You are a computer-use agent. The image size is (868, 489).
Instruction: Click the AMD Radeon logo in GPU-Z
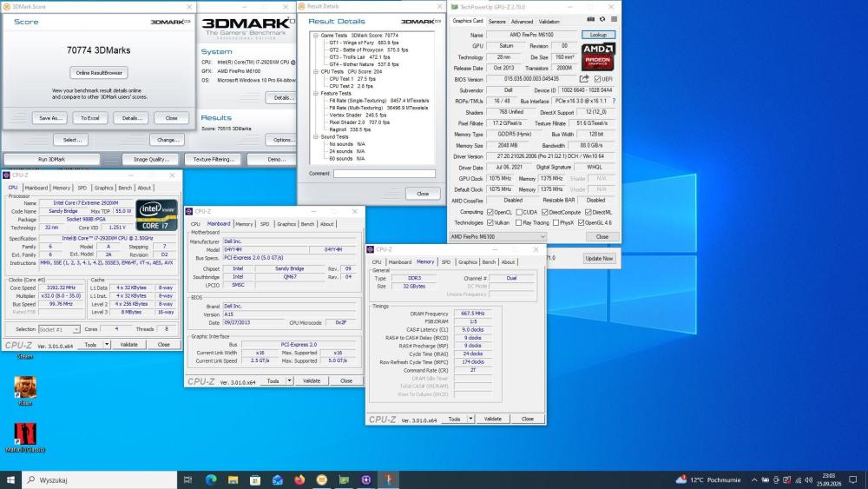point(598,57)
